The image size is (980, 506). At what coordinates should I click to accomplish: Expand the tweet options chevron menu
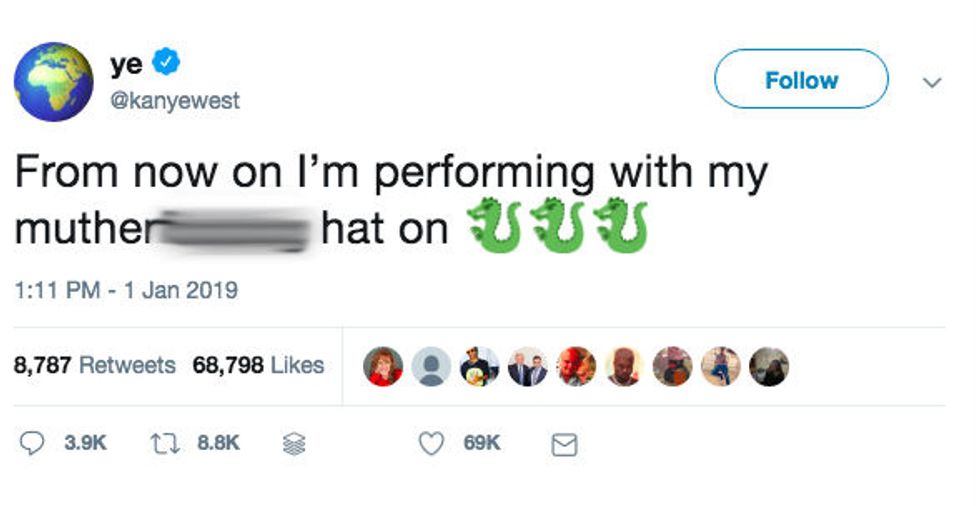coord(931,82)
